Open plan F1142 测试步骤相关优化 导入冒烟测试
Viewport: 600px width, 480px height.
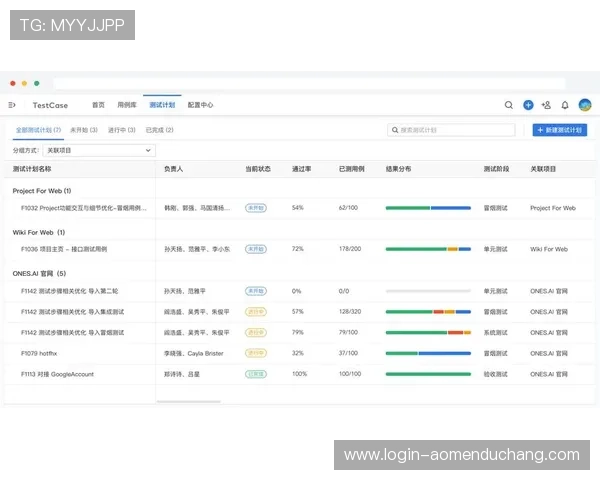(x=72, y=333)
